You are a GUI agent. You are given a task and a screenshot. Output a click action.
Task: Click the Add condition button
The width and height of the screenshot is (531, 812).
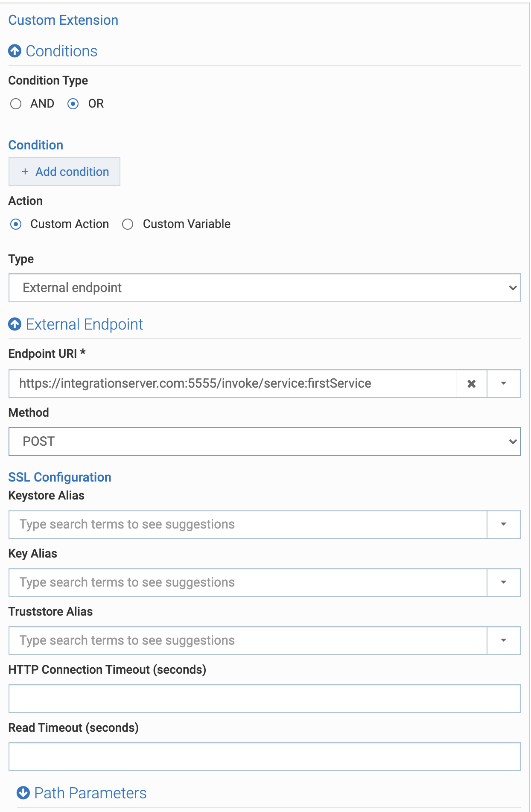(x=64, y=172)
